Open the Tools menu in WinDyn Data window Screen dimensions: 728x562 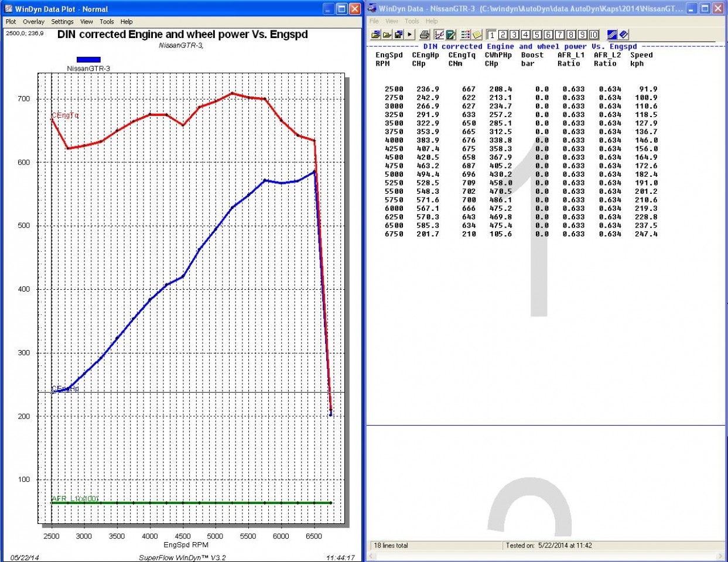412,21
